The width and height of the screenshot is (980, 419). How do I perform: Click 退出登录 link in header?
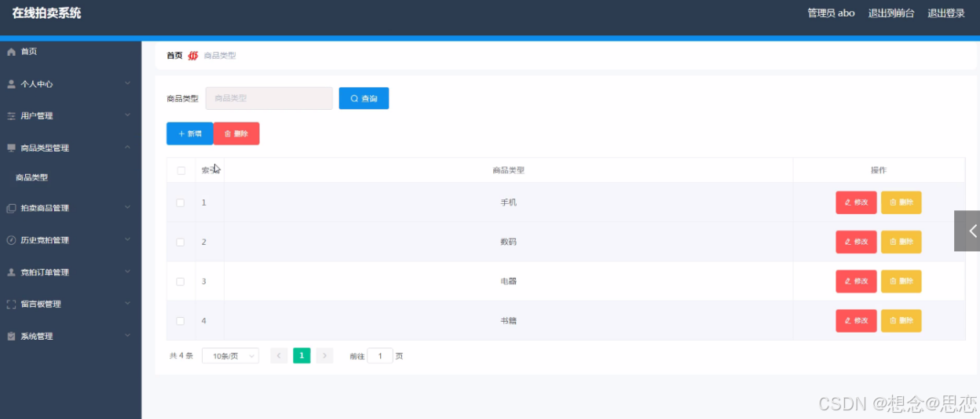[946, 13]
